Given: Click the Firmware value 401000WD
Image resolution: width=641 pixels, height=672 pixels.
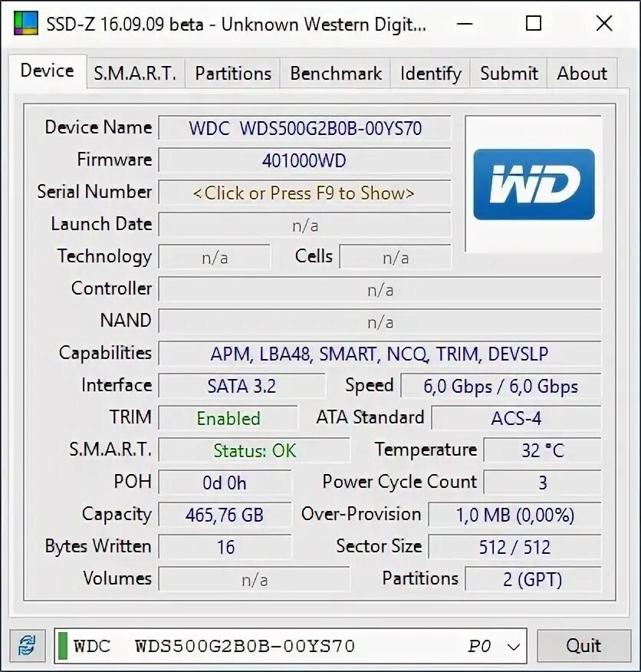Looking at the screenshot, I should [x=304, y=161].
